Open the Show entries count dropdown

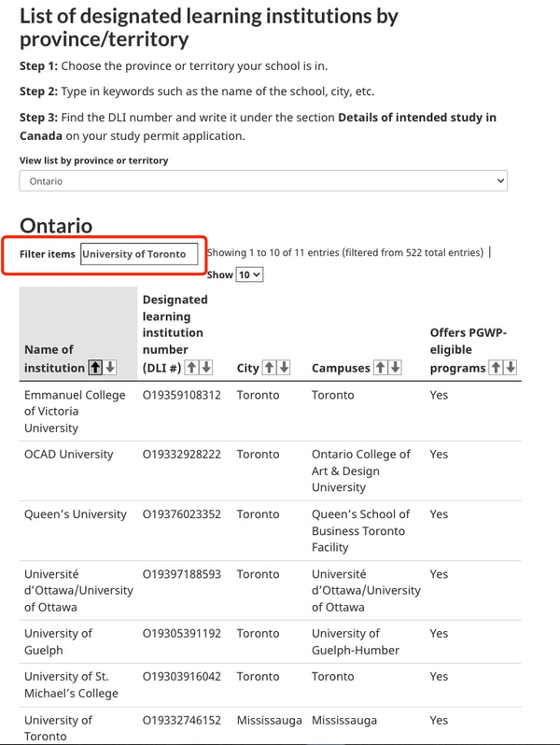coord(249,274)
